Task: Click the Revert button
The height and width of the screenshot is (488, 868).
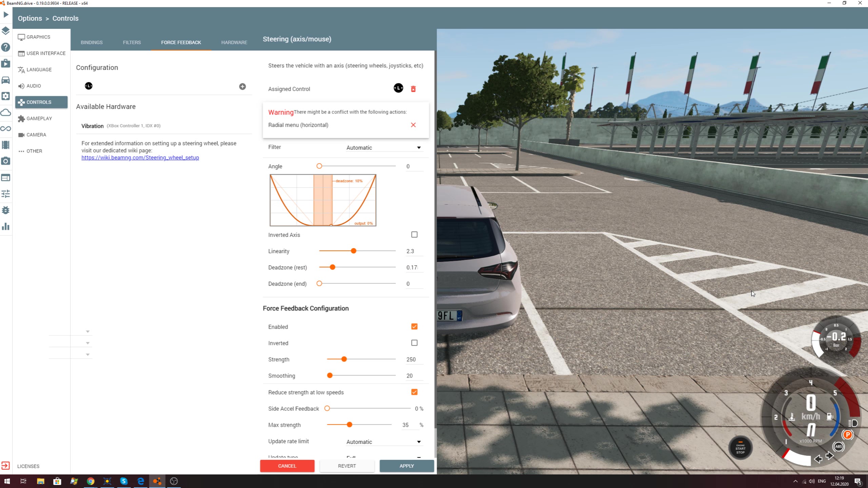Action: pyautogui.click(x=347, y=466)
